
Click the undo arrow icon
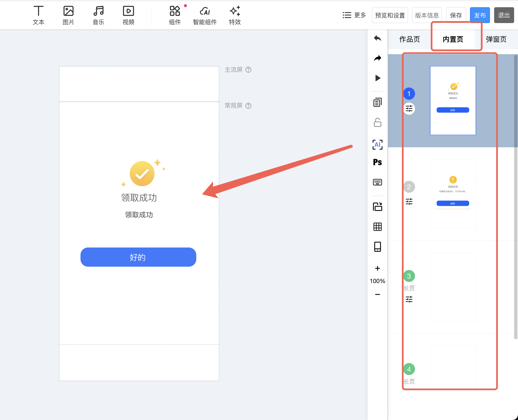(378, 38)
